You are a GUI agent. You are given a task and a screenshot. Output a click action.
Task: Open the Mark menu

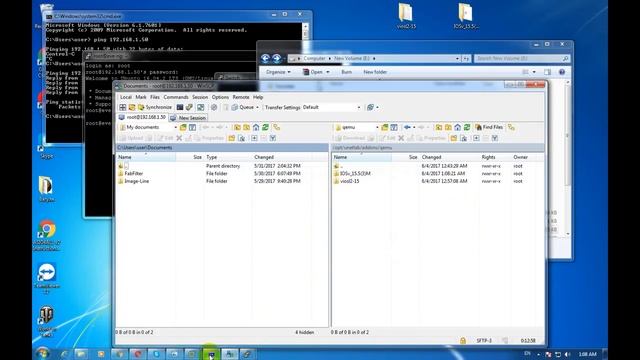pos(141,97)
